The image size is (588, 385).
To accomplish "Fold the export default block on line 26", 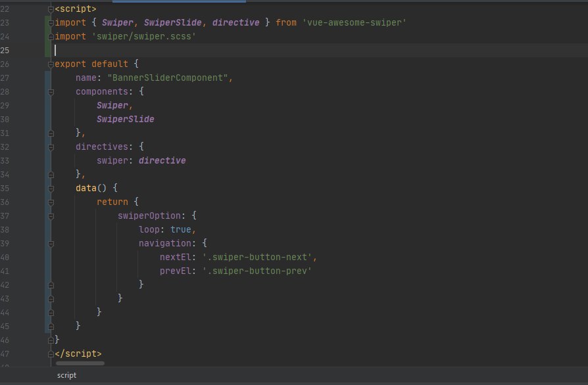I will (51, 64).
